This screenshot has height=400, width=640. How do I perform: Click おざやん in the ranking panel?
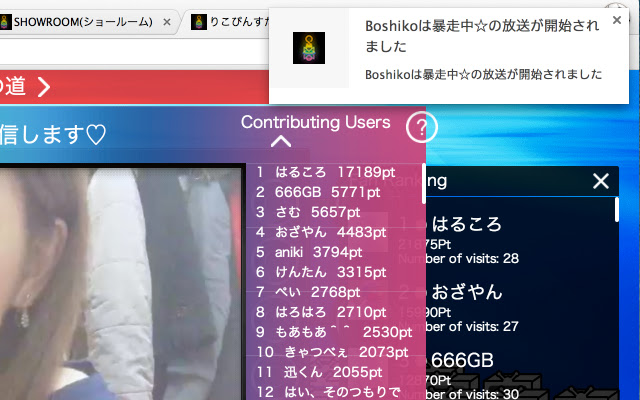pyautogui.click(x=465, y=292)
